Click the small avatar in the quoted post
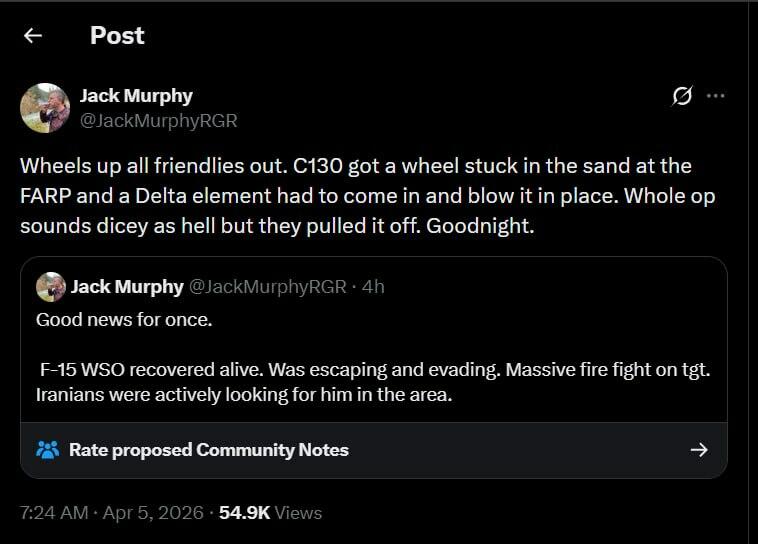 click(x=50, y=287)
